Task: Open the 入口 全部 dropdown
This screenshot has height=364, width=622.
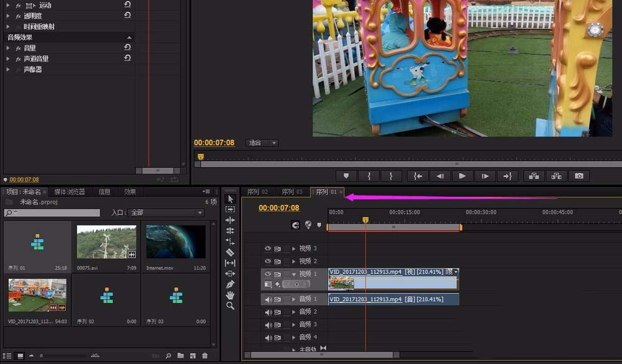Action: pyautogui.click(x=166, y=213)
